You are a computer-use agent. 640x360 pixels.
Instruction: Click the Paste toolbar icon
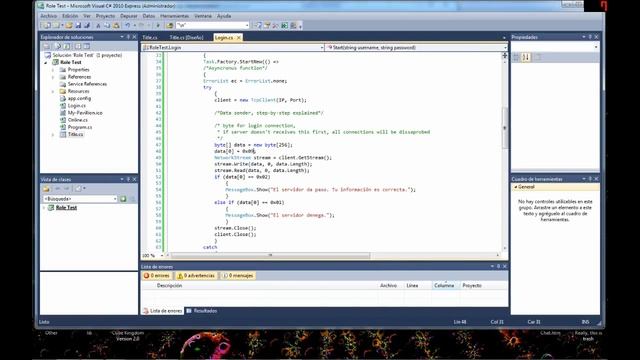116,25
